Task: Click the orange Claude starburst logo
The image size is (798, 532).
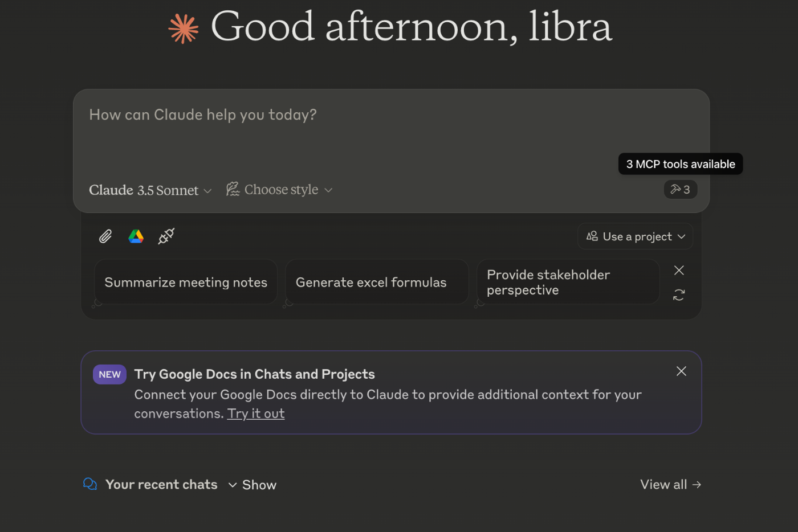Action: click(x=184, y=28)
